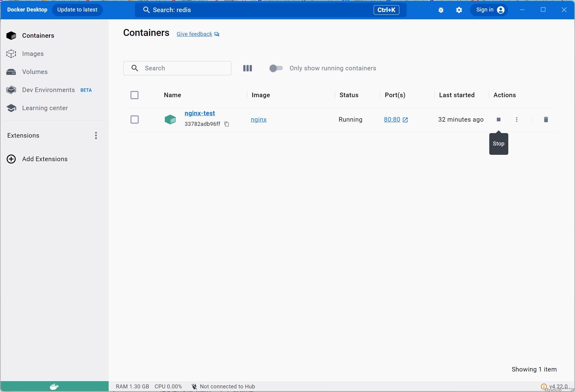Open the Give feedback link
Screen dimensions: 575x392
click(x=194, y=34)
